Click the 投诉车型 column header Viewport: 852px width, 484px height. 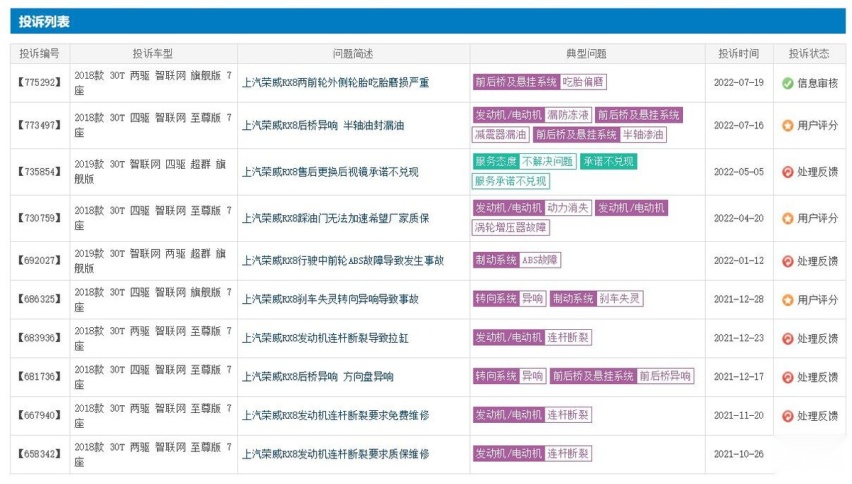click(x=153, y=54)
